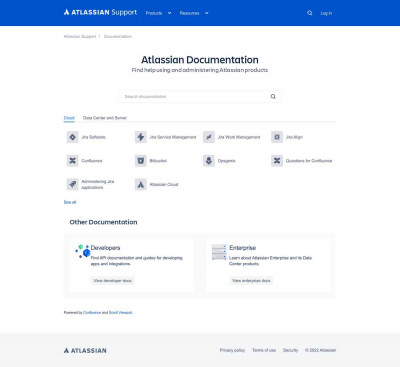Open the Jira Align icon
400x367 pixels.
coord(277,137)
